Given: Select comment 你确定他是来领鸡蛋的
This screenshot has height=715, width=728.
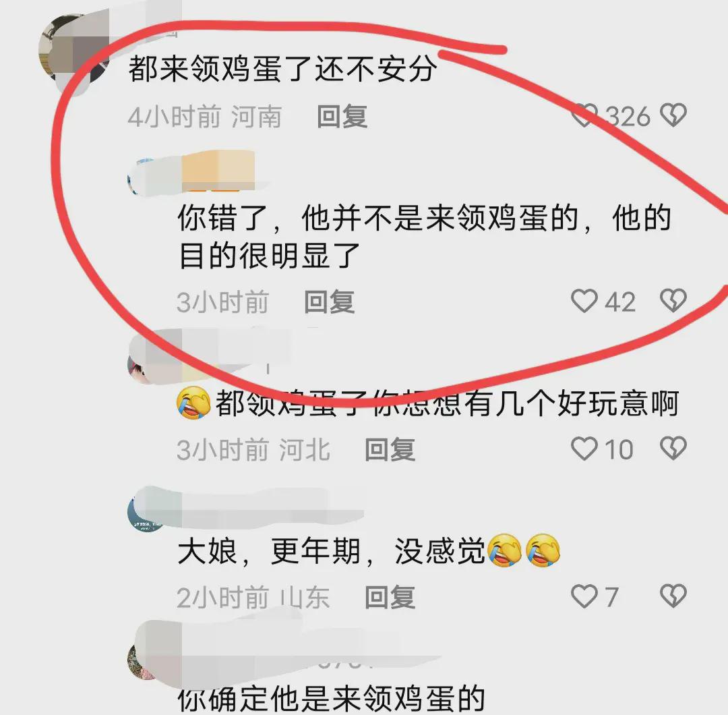Looking at the screenshot, I should tap(332, 698).
